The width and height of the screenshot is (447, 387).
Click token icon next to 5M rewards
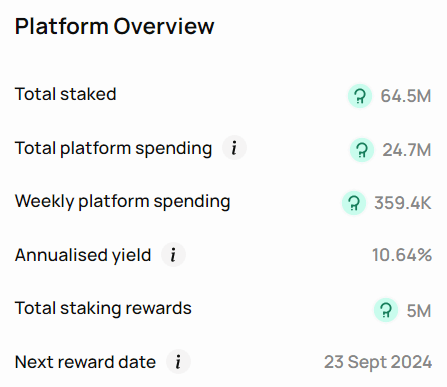click(x=386, y=310)
